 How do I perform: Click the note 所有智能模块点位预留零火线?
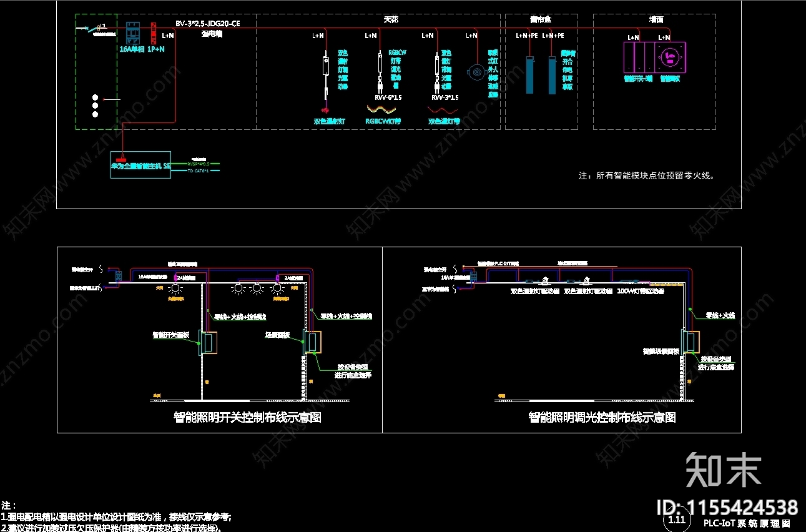tap(646, 176)
